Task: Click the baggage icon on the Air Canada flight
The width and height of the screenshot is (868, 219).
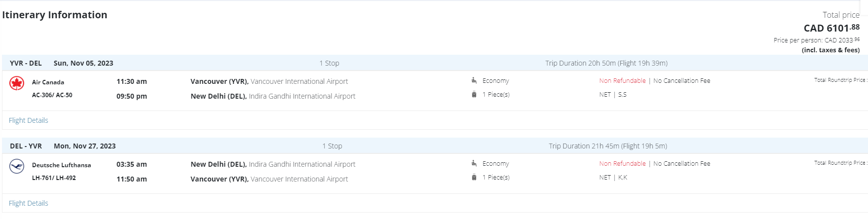Action: [474, 94]
